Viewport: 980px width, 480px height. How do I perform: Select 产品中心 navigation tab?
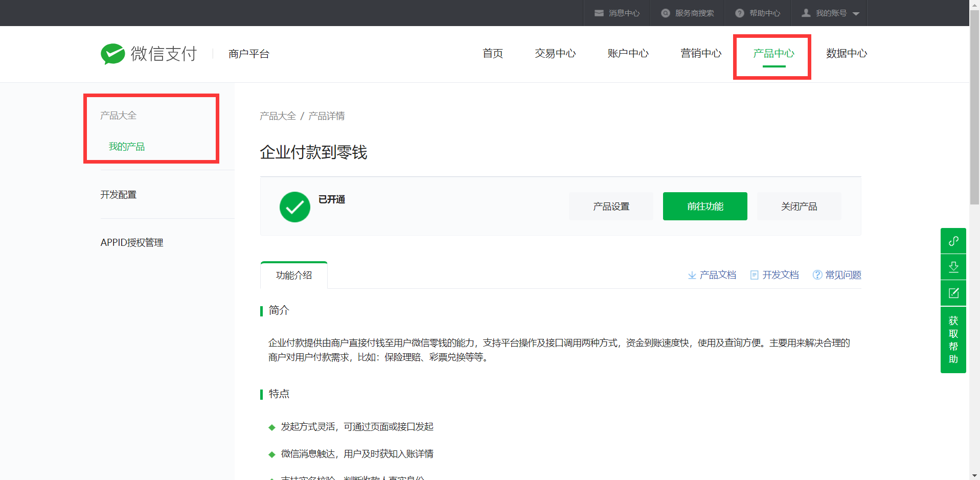773,54
